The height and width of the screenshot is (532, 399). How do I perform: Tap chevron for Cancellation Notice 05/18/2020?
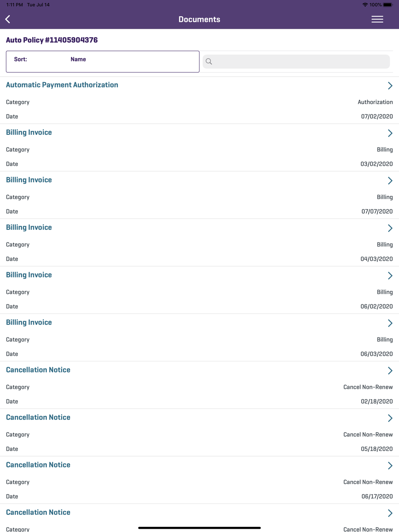click(390, 418)
